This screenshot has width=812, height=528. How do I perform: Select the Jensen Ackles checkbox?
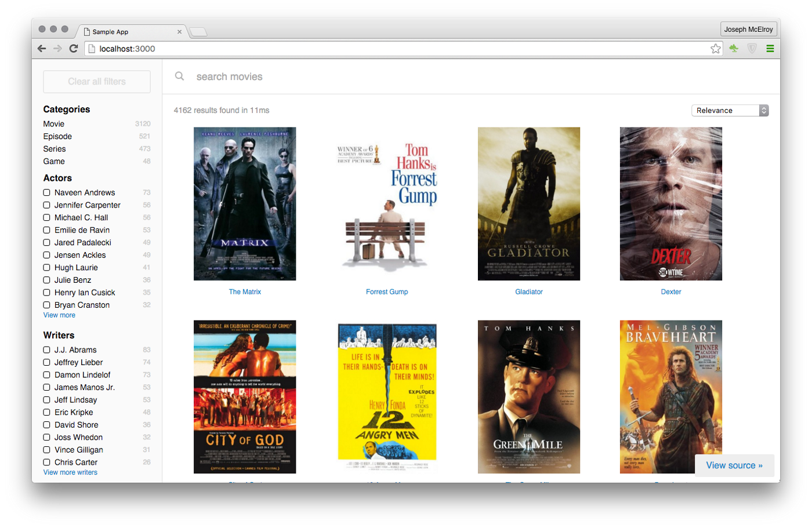pyautogui.click(x=47, y=255)
